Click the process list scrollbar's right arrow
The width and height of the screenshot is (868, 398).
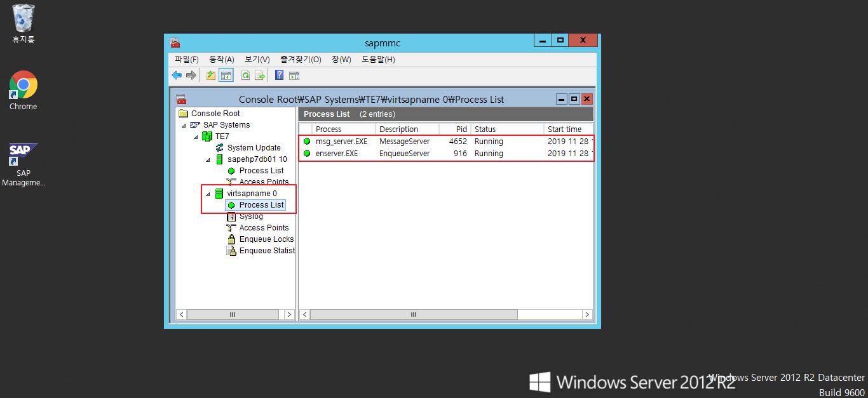[588, 314]
